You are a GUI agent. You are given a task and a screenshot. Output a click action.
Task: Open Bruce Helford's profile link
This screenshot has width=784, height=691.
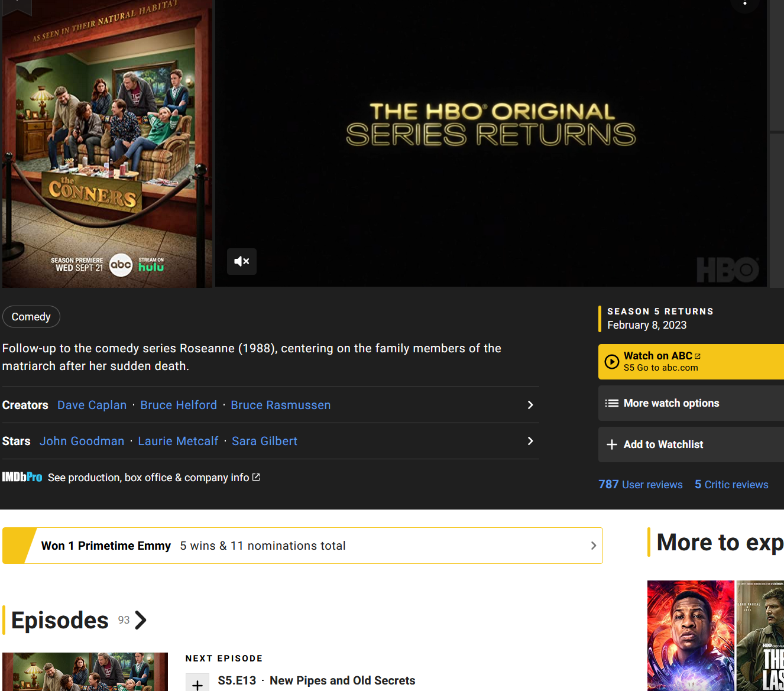179,405
